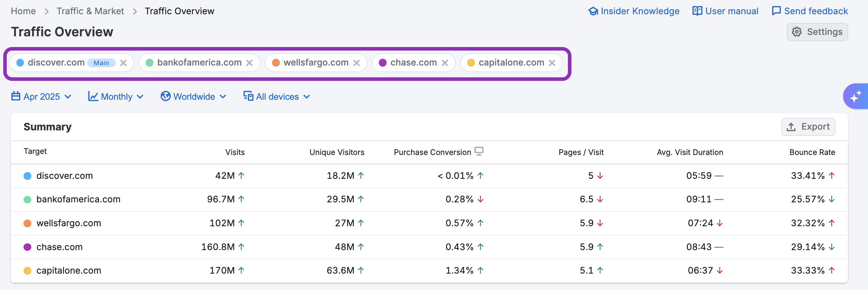The height and width of the screenshot is (290, 868).
Task: Open Insider Knowledge link
Action: coord(634,11)
